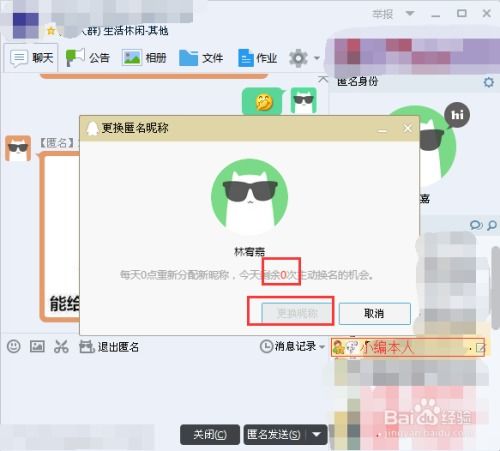The width and height of the screenshot is (500, 451).
Task: Click the 关闭(C) button
Action: coord(210,435)
